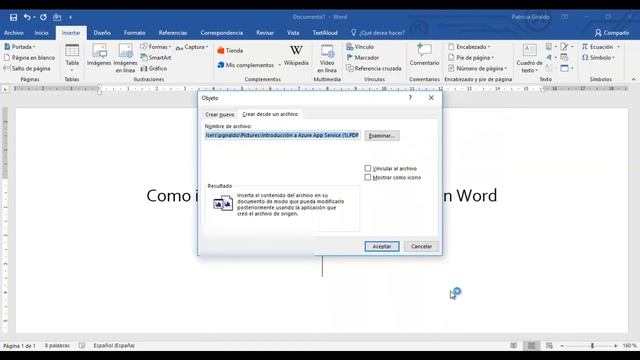Click the Cancelar button
The width and height of the screenshot is (640, 360).
[421, 246]
